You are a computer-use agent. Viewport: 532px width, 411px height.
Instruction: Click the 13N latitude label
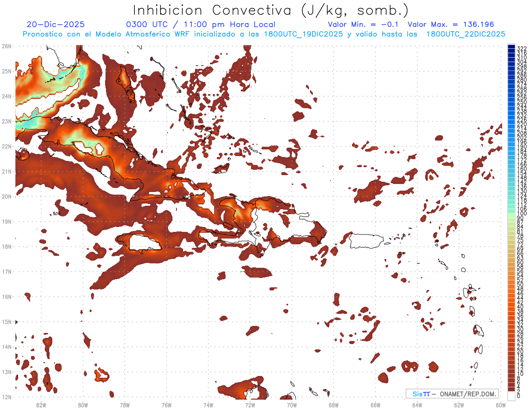6,372
